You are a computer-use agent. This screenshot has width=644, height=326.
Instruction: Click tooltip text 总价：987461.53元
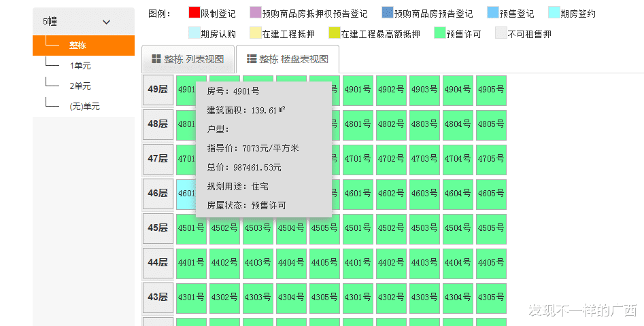[244, 167]
